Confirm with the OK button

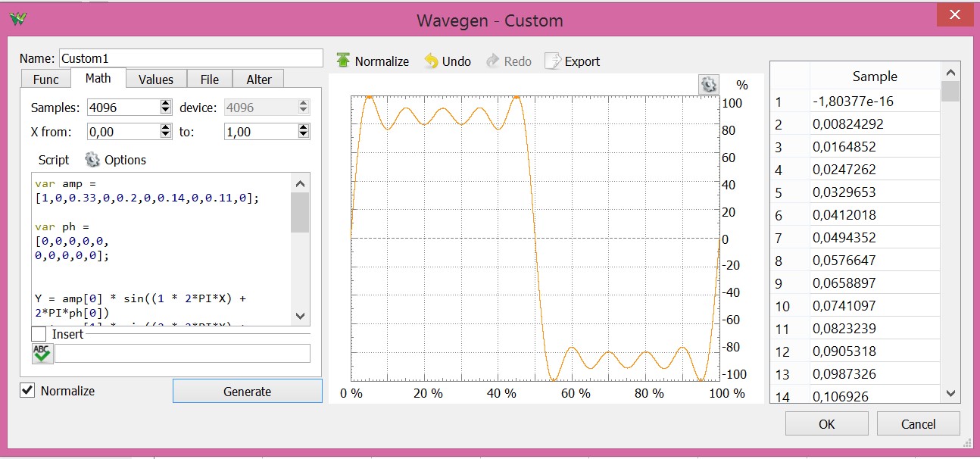(827, 424)
